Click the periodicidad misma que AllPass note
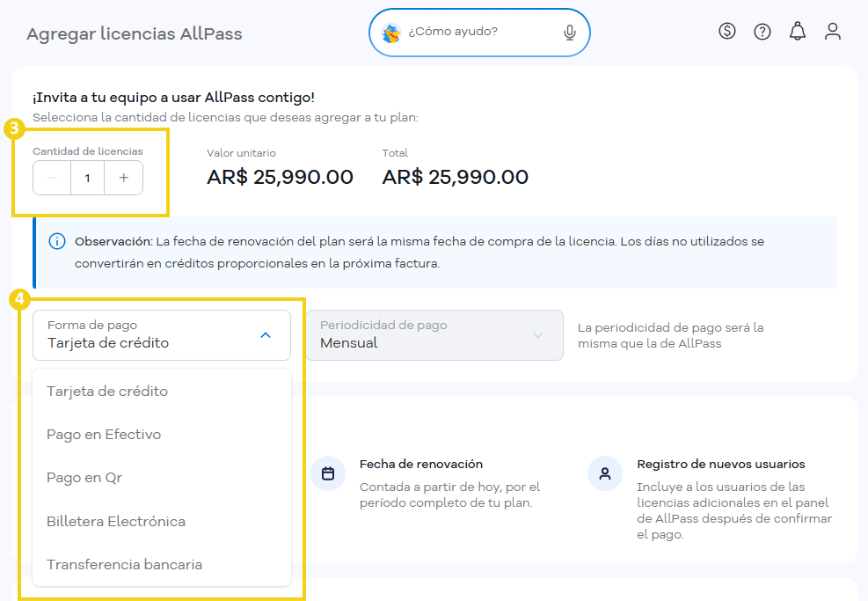This screenshot has width=868, height=601. pyautogui.click(x=670, y=335)
